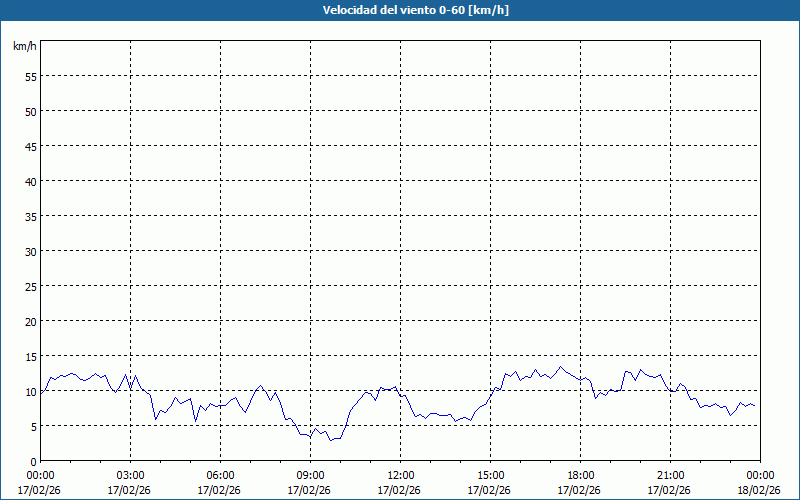Click the 25 value label on the y-axis
This screenshot has height=500, width=800.
pyautogui.click(x=31, y=286)
